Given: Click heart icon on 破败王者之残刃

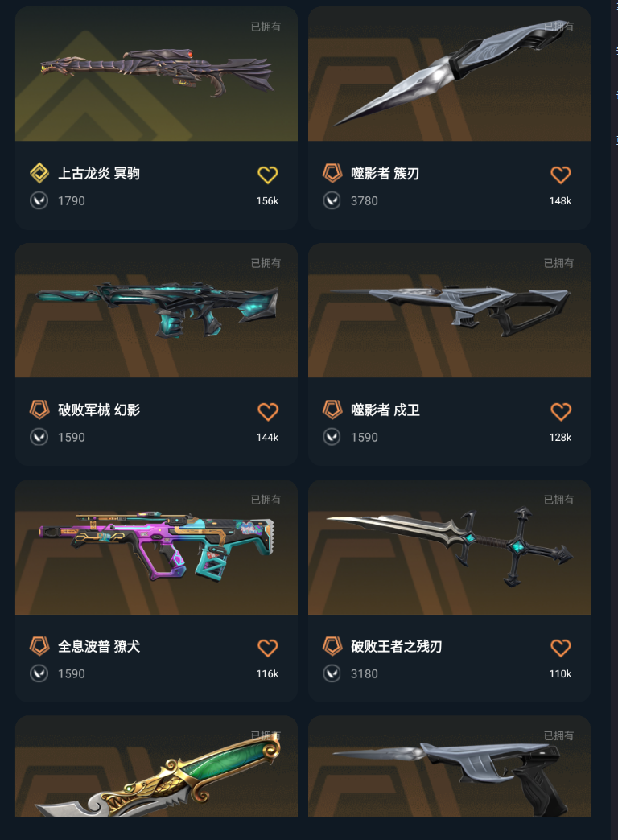Looking at the screenshot, I should pos(561,648).
